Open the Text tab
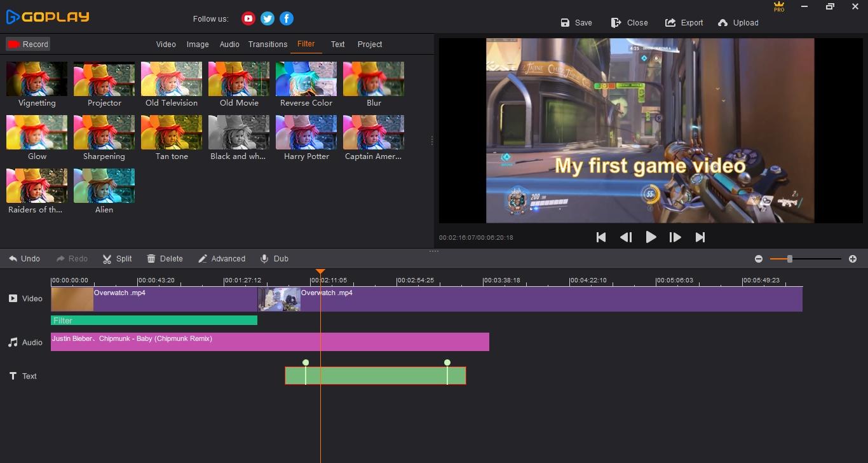This screenshot has height=463, width=868. pyautogui.click(x=337, y=45)
